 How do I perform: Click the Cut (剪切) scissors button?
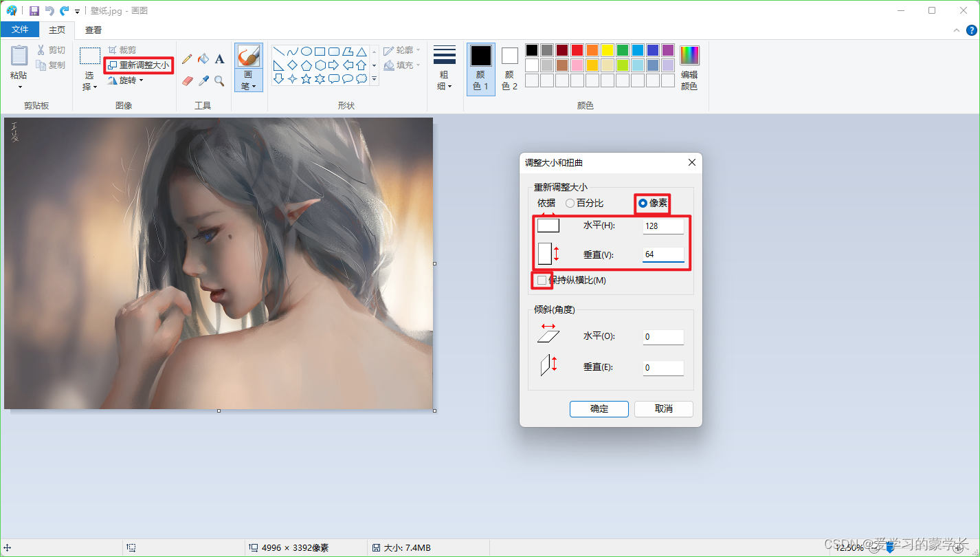[51, 50]
